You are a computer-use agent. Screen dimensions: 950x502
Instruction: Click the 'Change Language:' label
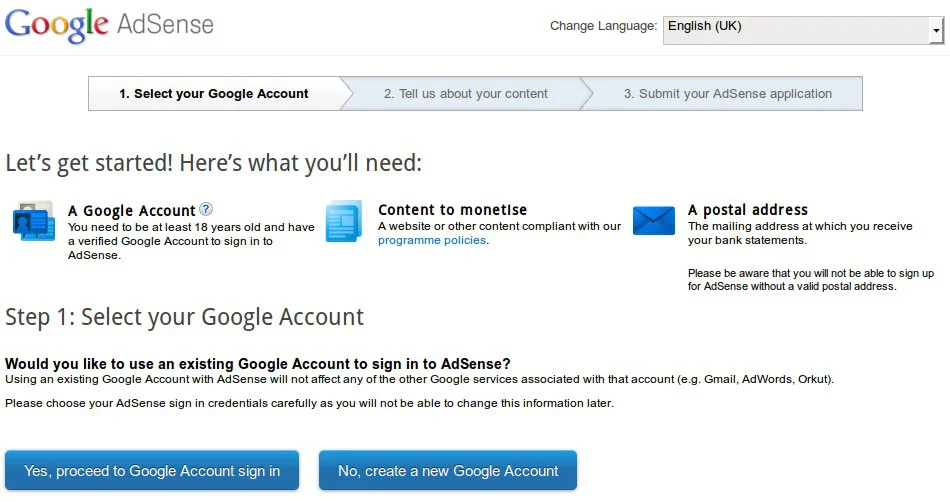coord(603,26)
